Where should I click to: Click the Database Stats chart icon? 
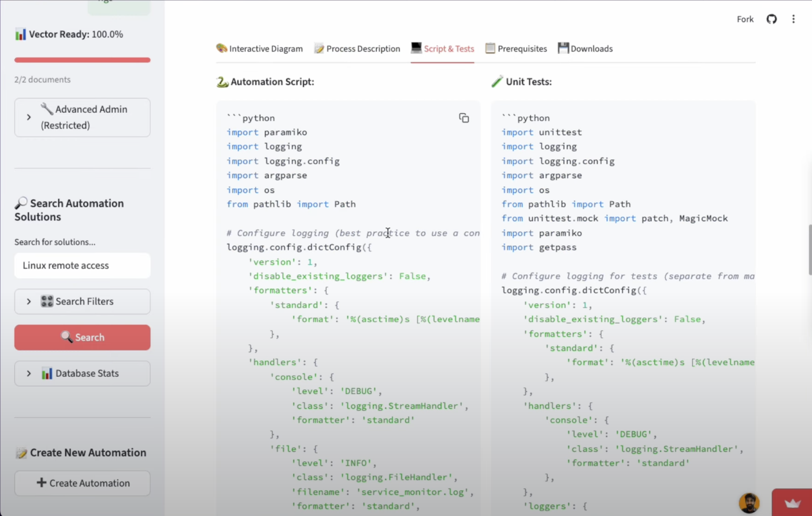[47, 373]
